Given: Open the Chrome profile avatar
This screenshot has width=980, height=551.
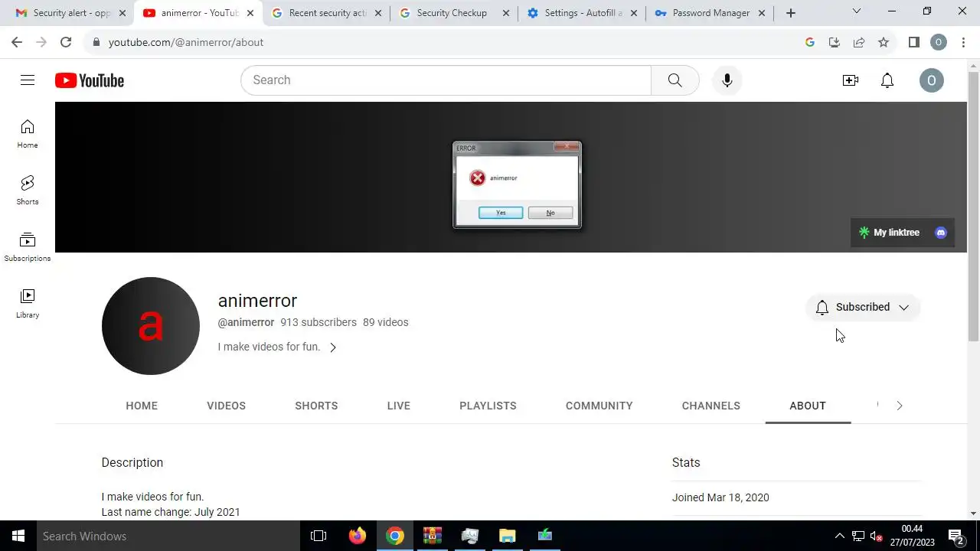Looking at the screenshot, I should (x=939, y=42).
